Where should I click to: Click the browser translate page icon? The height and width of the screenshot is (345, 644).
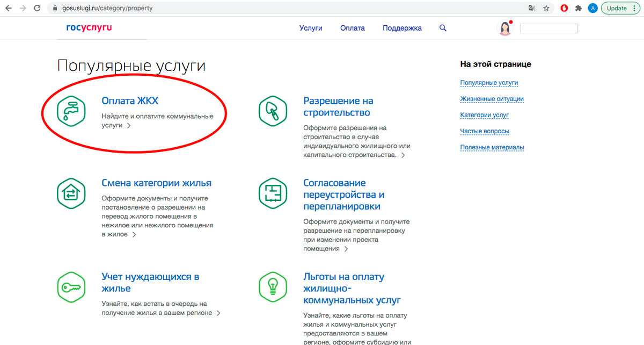532,8
